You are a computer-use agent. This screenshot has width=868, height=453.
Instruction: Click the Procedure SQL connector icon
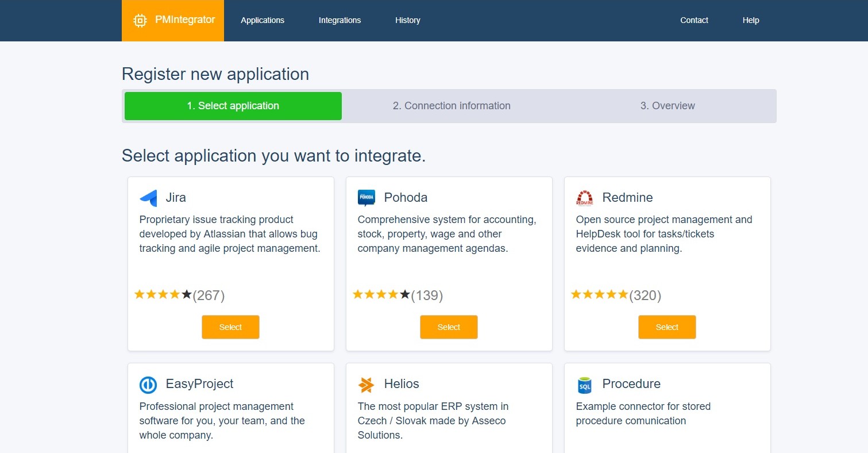[584, 385]
